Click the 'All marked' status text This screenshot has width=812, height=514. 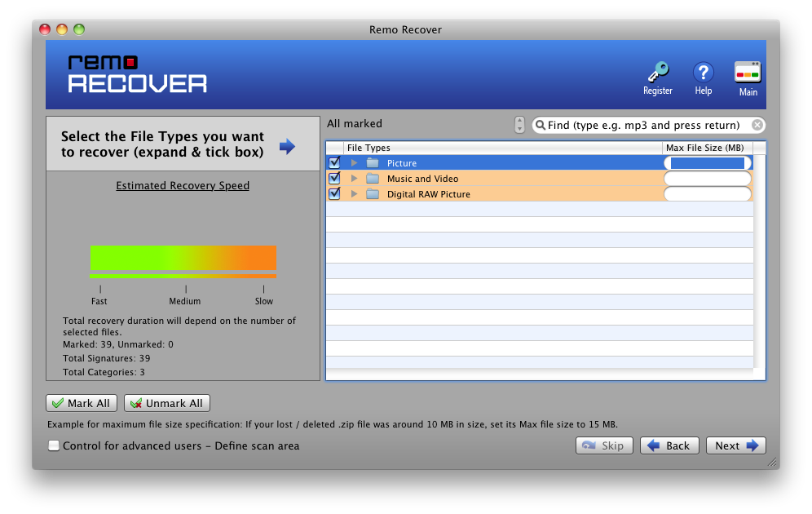[355, 123]
